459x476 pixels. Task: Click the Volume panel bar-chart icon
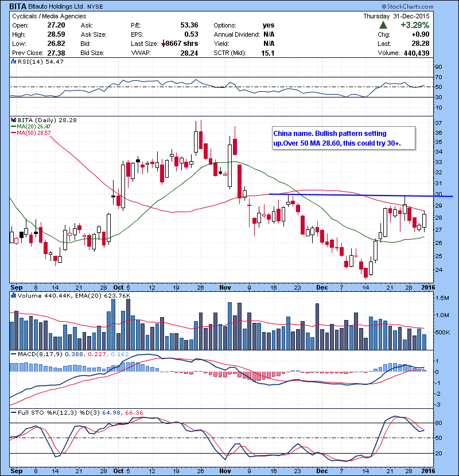coord(13,295)
